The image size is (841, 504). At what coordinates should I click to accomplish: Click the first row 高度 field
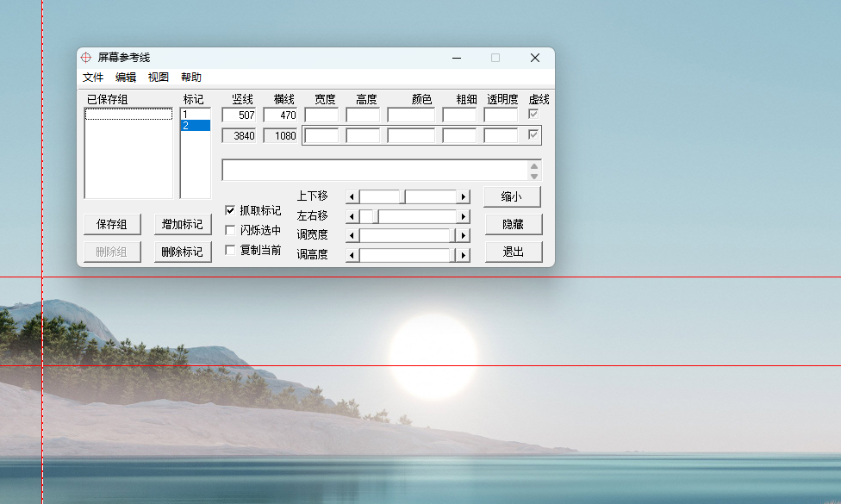(x=363, y=115)
